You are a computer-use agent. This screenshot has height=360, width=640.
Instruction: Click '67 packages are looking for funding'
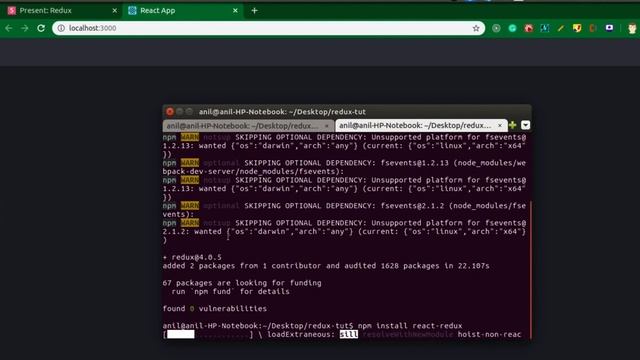point(242,283)
